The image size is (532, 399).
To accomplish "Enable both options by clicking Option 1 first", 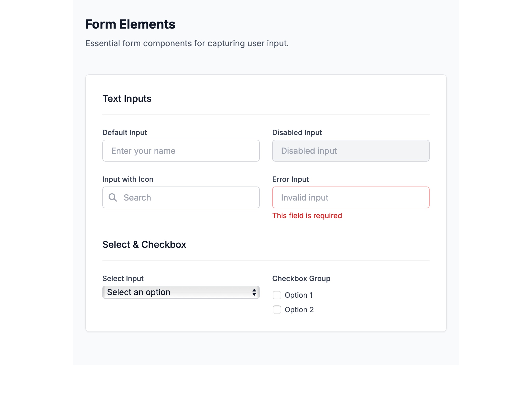I will [277, 295].
